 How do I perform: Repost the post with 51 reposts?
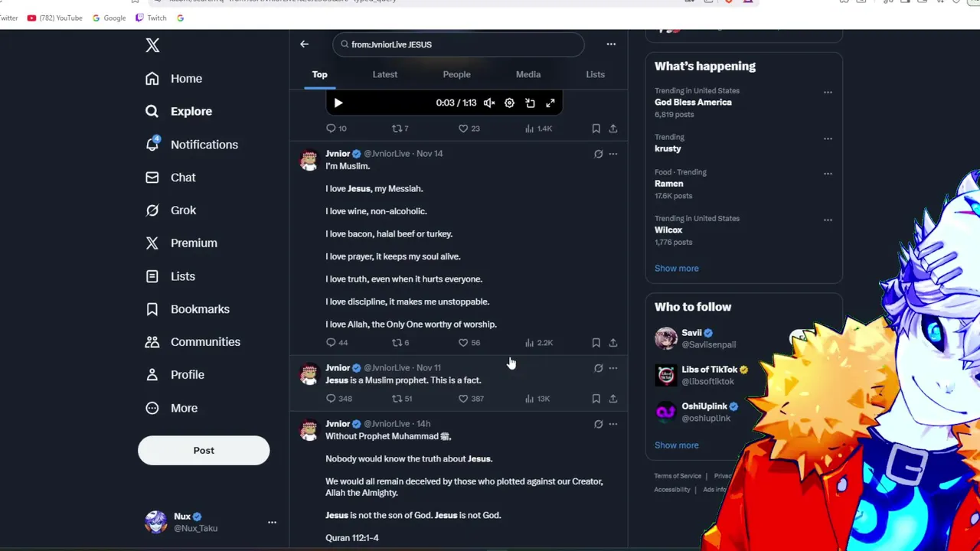(x=402, y=399)
